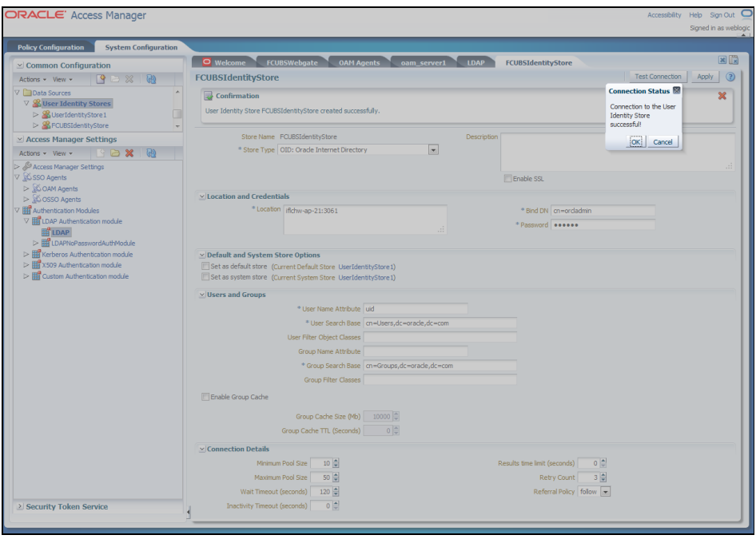
Task: Adjust the Wait Timeout stepper
Action: click(x=336, y=491)
